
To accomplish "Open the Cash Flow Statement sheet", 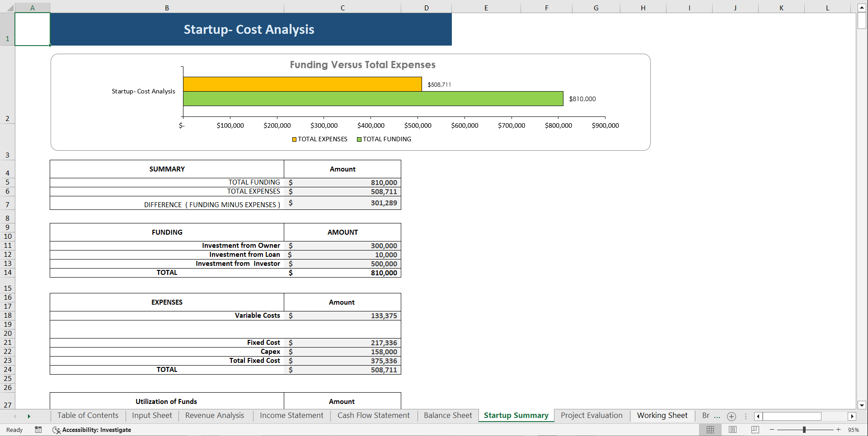I will tap(373, 416).
